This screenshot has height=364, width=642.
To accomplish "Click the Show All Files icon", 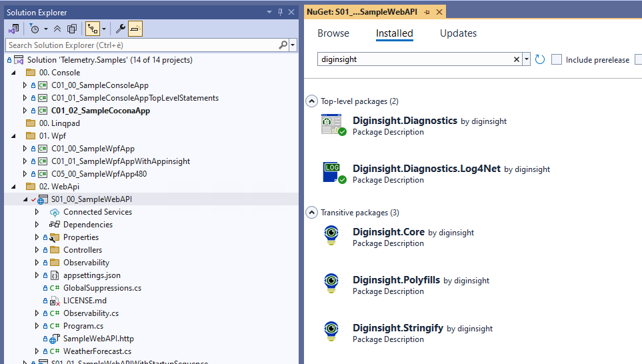I will pos(72,29).
